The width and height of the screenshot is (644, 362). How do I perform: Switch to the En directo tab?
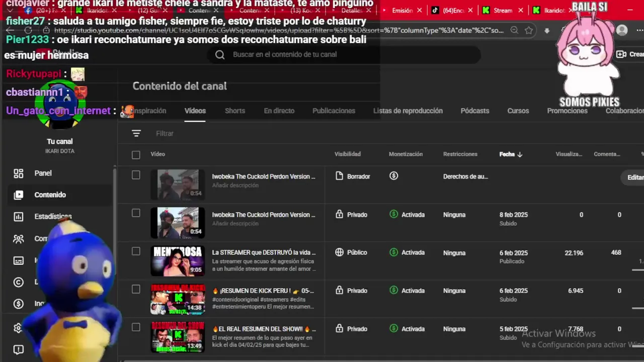coord(279,111)
